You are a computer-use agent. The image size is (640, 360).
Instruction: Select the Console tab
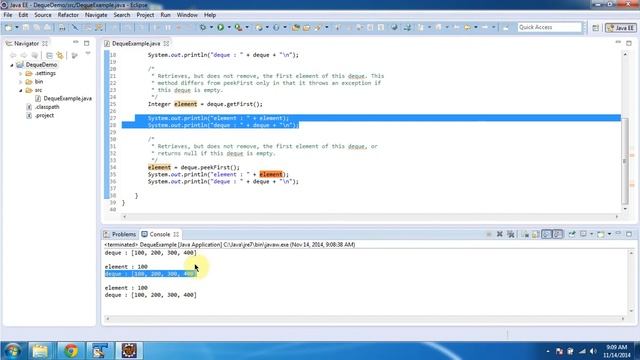[x=160, y=234]
